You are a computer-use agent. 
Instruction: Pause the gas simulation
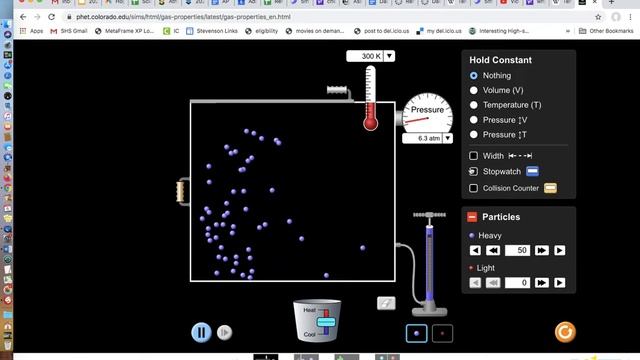click(x=201, y=332)
